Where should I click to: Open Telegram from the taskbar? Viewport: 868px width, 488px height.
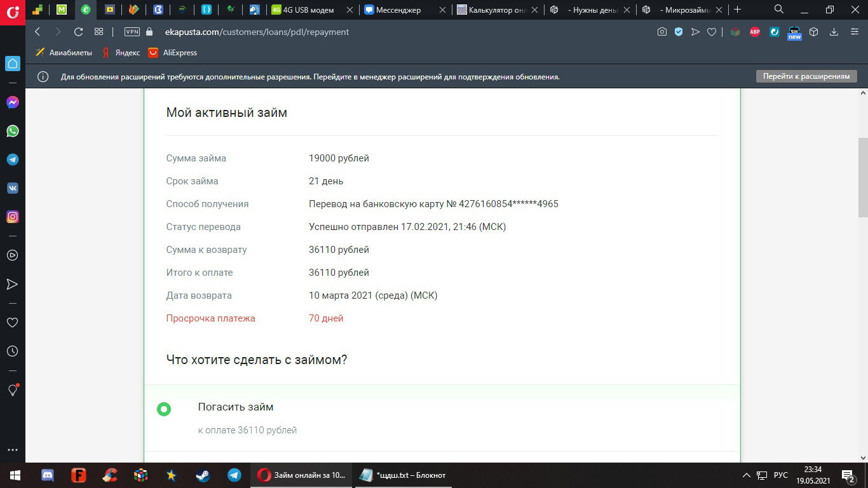point(234,475)
